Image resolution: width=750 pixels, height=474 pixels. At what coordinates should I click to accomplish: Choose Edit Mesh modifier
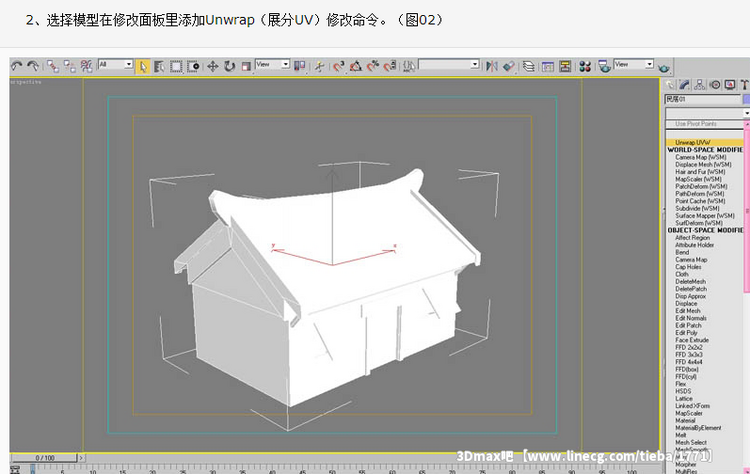[687, 311]
